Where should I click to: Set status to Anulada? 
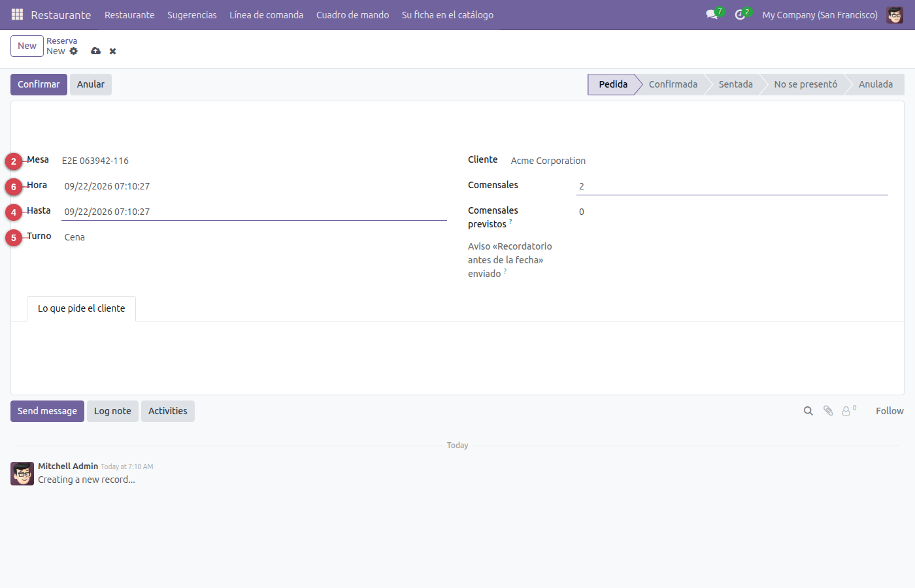pyautogui.click(x=876, y=84)
